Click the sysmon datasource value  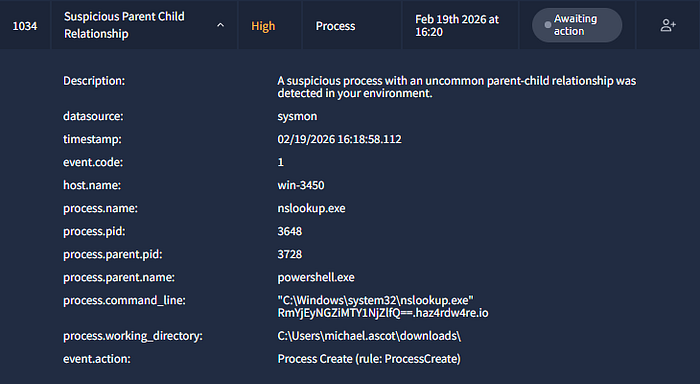(297, 116)
